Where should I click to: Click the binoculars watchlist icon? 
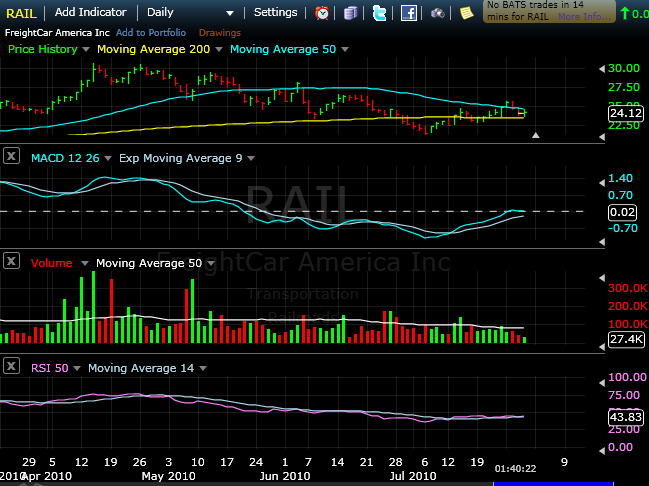coord(438,13)
